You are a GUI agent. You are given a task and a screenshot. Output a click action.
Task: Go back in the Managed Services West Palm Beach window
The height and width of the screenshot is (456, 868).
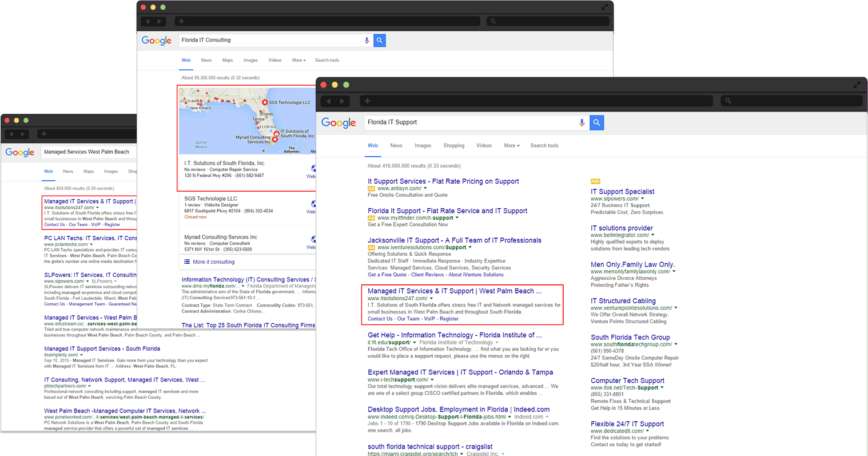click(10, 134)
